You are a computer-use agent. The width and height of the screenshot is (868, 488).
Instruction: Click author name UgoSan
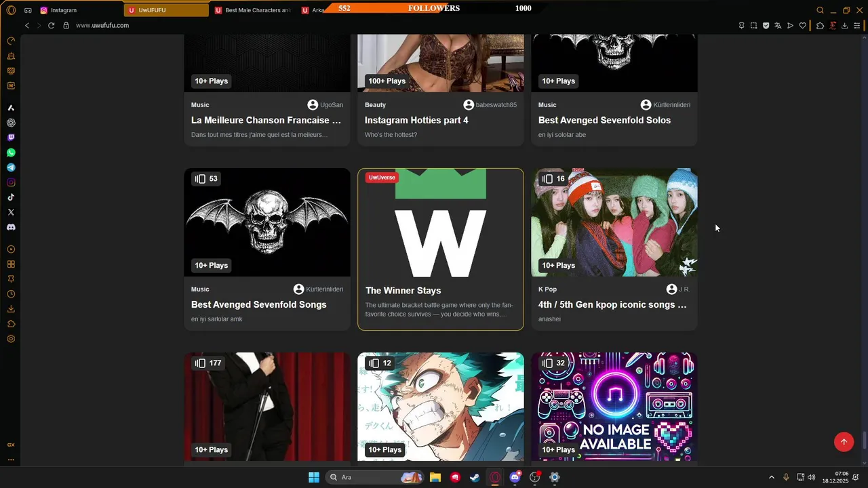coord(332,105)
